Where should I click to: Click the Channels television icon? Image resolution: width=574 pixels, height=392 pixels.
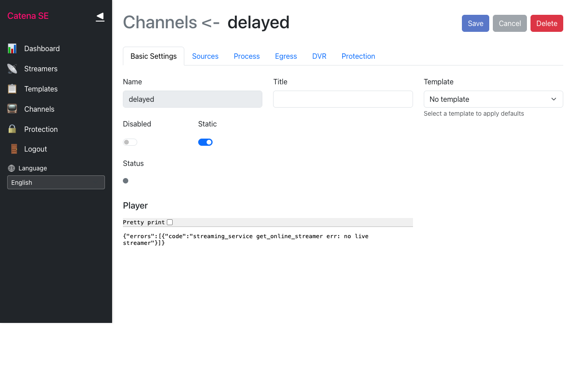pos(12,109)
